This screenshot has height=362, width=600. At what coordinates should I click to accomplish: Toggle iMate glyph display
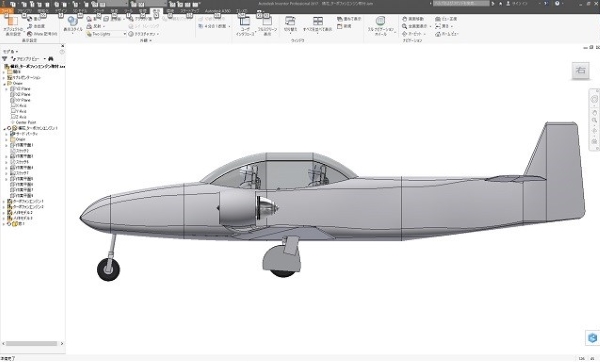tap(42, 34)
